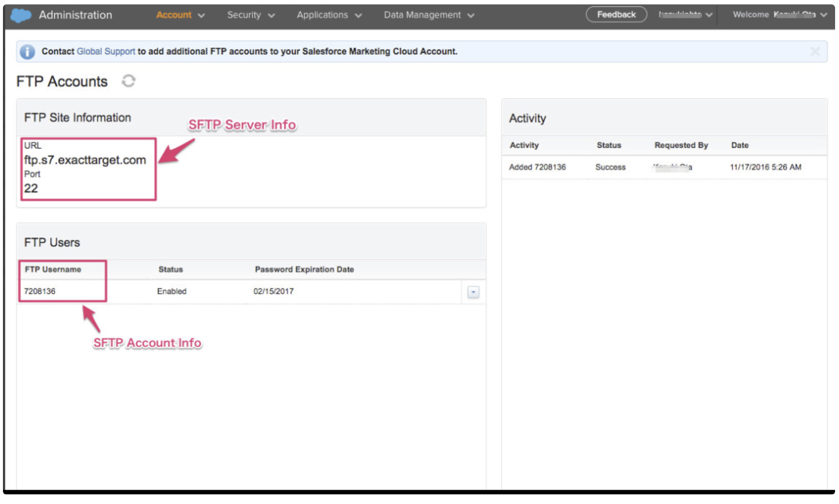Open the actions dropdown for user 7208136
Screen dimensions: 839x504
[473, 292]
